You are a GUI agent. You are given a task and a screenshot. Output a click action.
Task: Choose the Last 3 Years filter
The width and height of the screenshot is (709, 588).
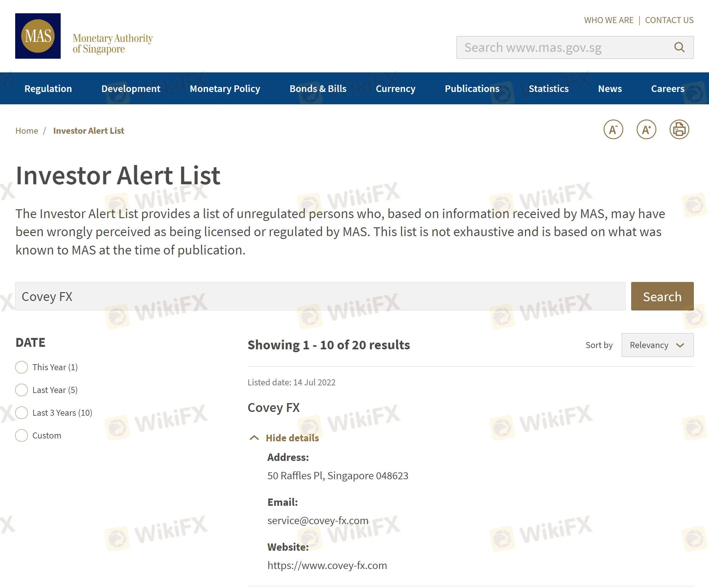coord(22,413)
